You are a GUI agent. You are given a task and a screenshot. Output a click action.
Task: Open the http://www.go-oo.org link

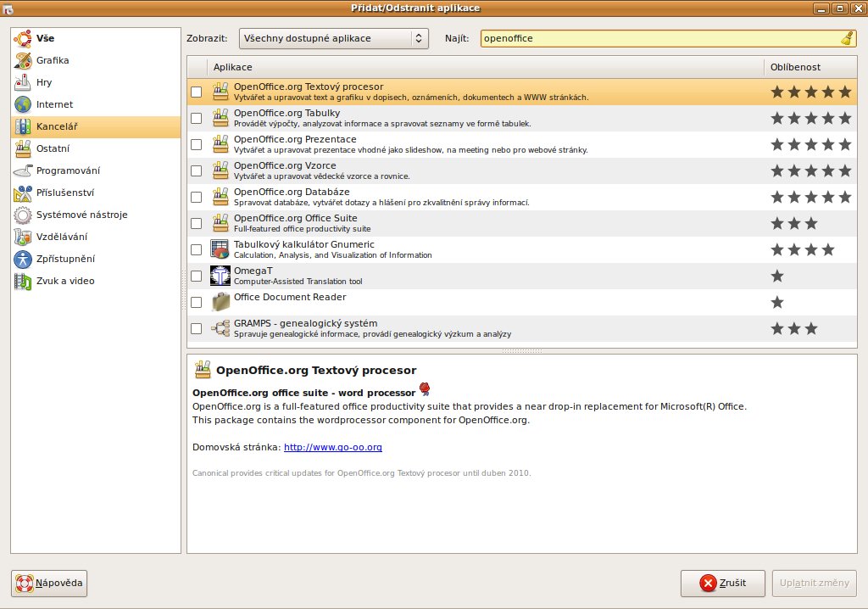[x=332, y=447]
